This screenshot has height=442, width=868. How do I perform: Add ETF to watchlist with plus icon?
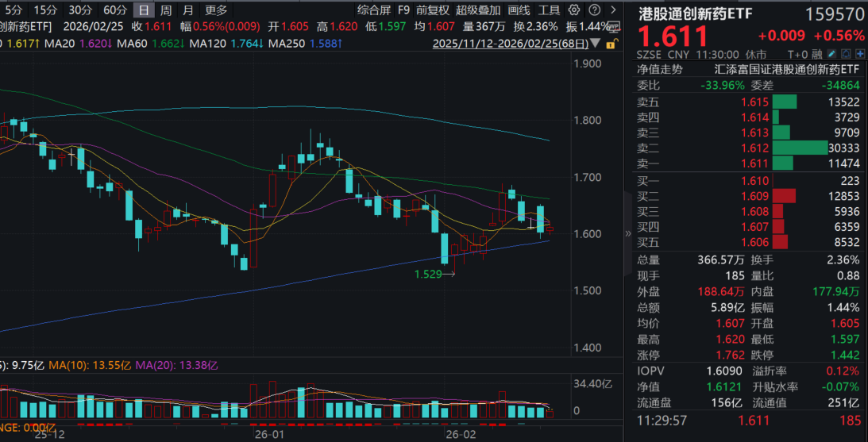(x=860, y=55)
